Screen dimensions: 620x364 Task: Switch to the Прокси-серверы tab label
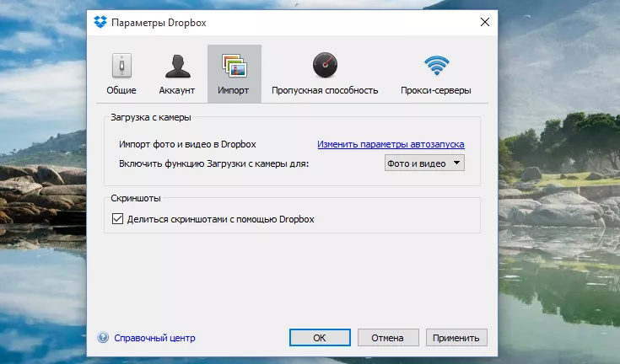(x=436, y=90)
